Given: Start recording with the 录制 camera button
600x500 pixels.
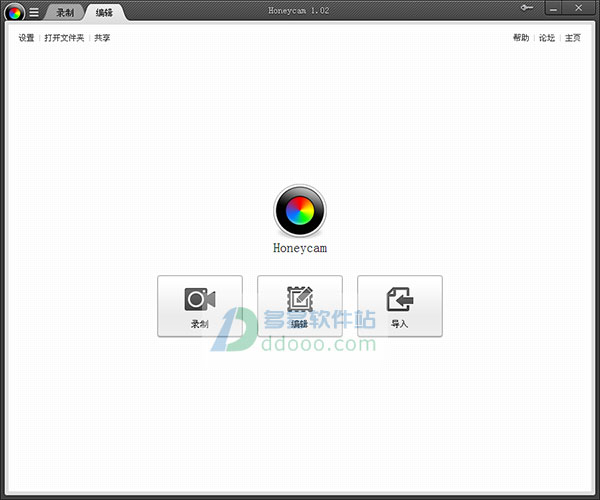Looking at the screenshot, I should [x=200, y=306].
